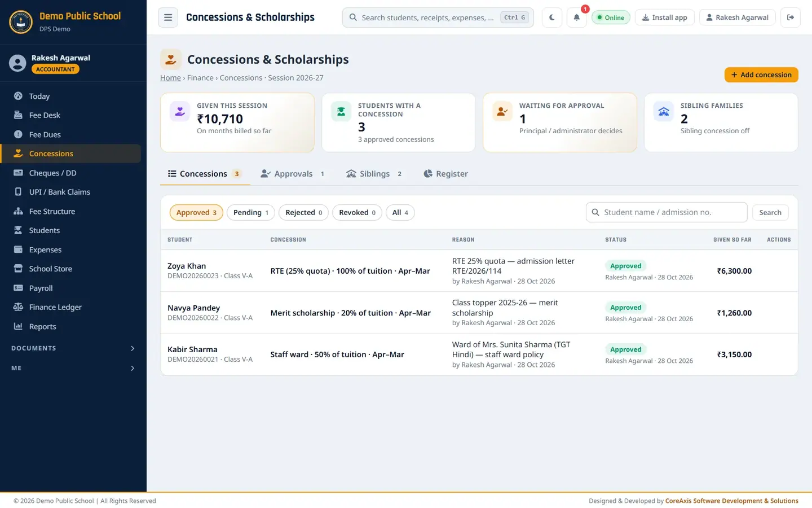
Task: Click the Home breadcrumb link
Action: pos(170,78)
